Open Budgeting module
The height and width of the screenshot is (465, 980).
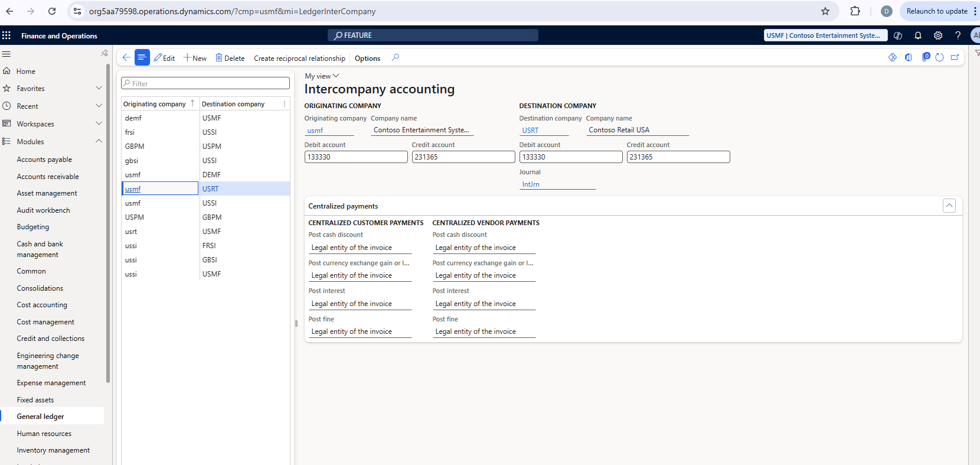click(x=33, y=227)
